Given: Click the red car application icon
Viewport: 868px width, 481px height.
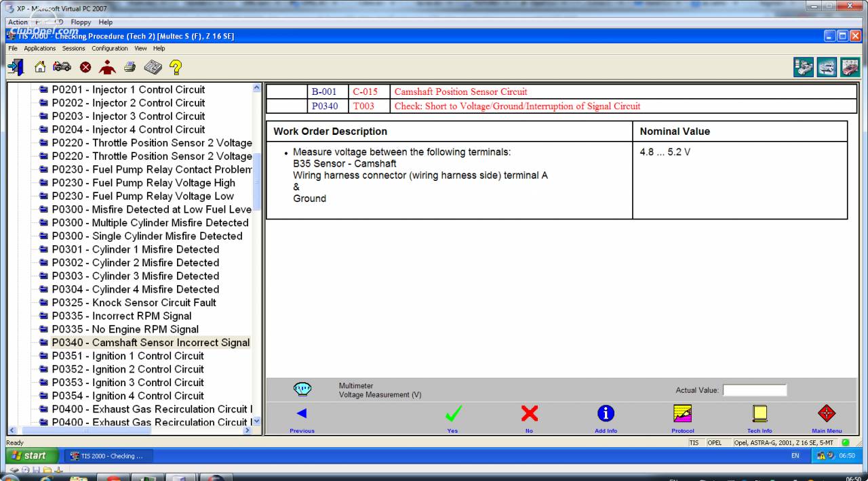Looking at the screenshot, I should coord(850,68).
